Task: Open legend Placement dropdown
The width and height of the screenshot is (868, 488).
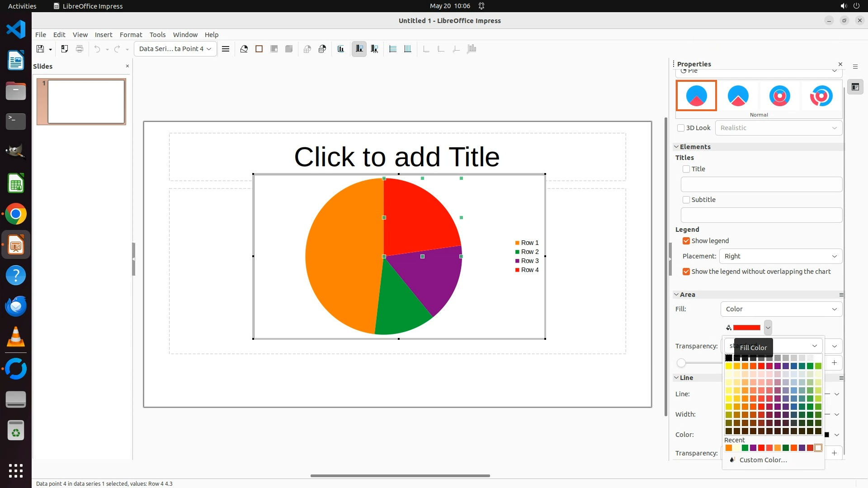Action: pyautogui.click(x=780, y=256)
